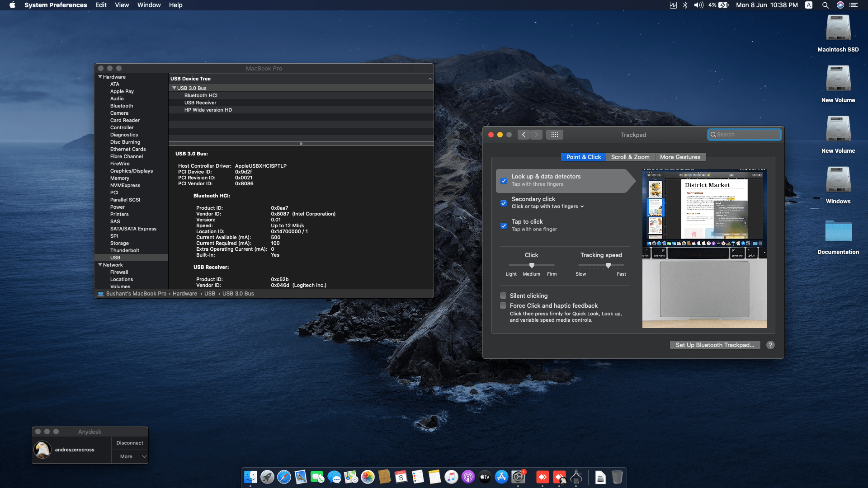
Task: Switch to the Scroll & Zoom tab
Action: click(x=630, y=157)
